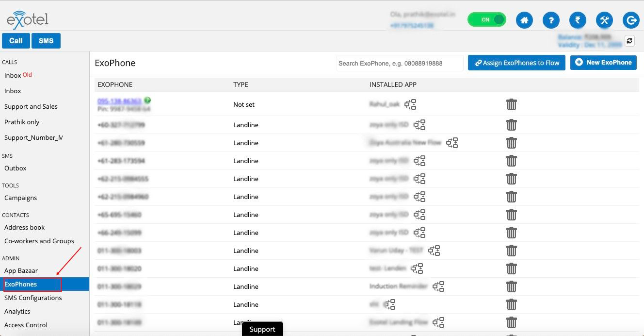Image resolution: width=644 pixels, height=336 pixels.
Task: Delete the +61-283-173594 ExoPhone
Action: [512, 161]
